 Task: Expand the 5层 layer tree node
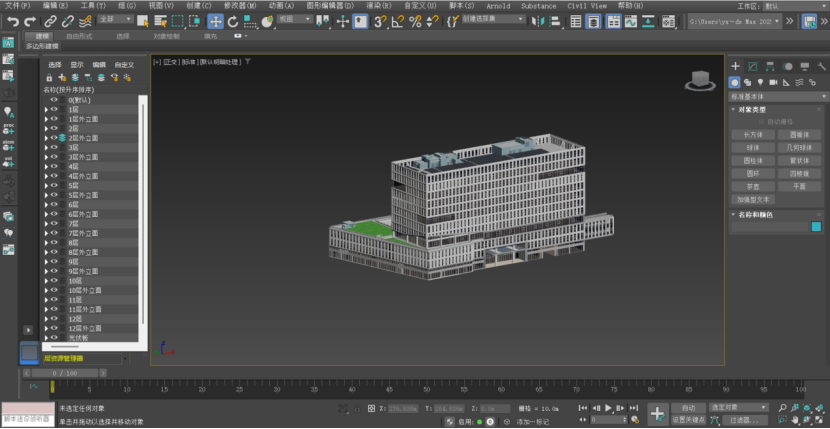pyautogui.click(x=46, y=186)
